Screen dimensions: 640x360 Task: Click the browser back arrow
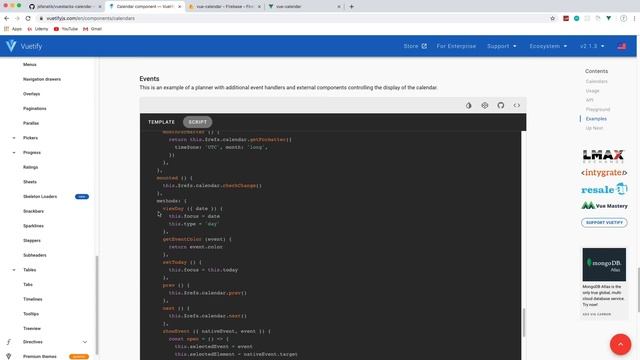(x=7, y=18)
